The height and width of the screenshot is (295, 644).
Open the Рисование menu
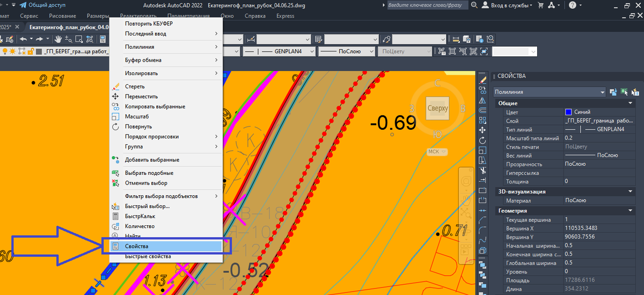[x=62, y=16]
